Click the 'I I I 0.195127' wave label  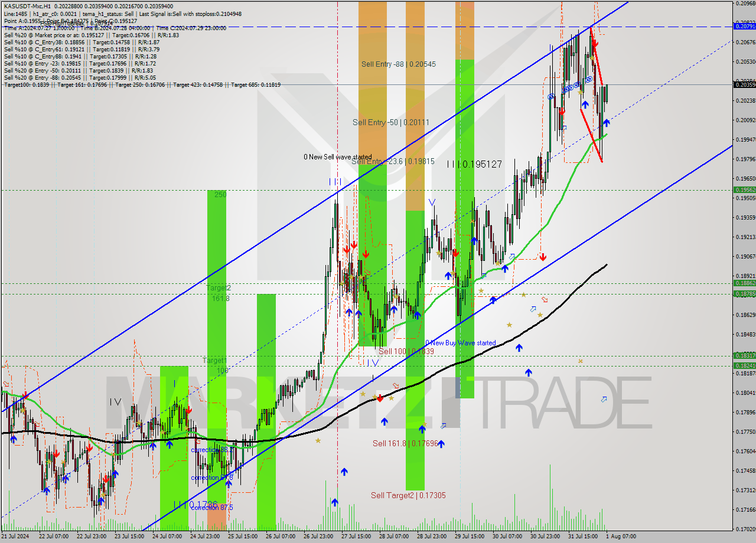(474, 165)
